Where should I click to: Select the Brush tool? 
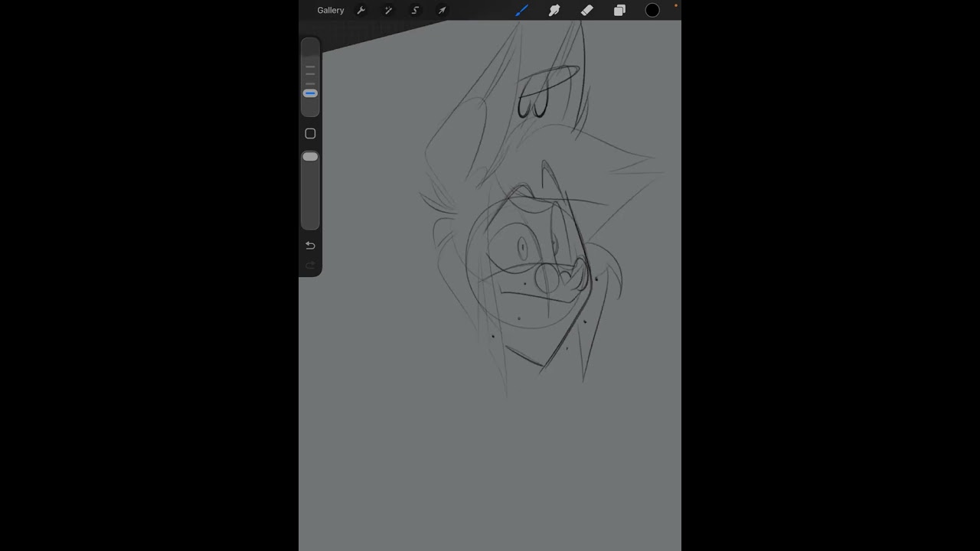521,11
